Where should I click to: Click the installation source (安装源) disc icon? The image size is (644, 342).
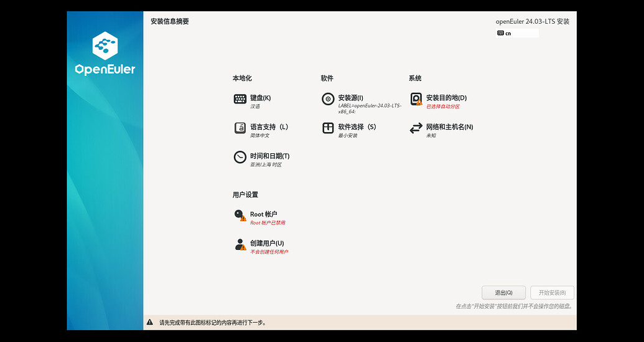coord(328,99)
